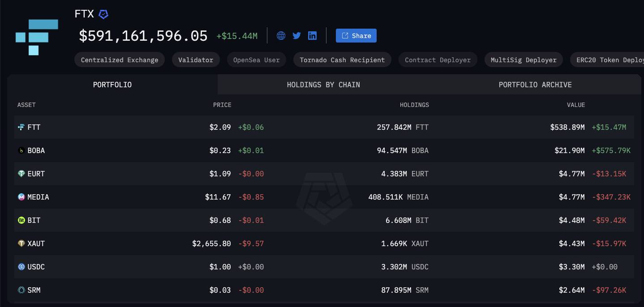Screen dimensions: 644x307
Task: Click the +$575.79K BOBA value change
Action: click(611, 150)
